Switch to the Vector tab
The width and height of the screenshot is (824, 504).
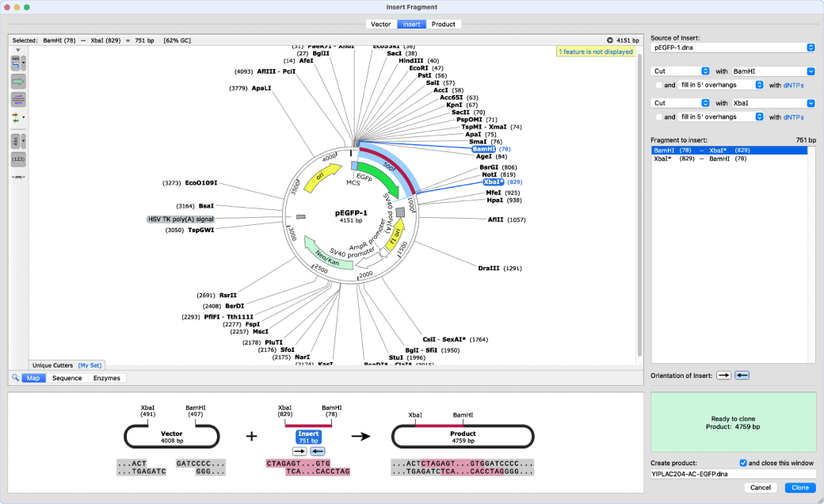(x=380, y=24)
